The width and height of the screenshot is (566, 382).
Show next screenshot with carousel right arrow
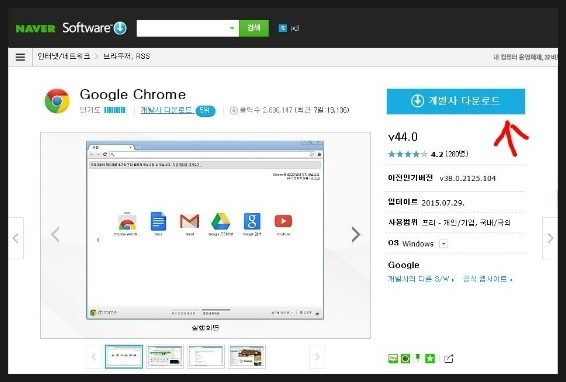(x=356, y=235)
